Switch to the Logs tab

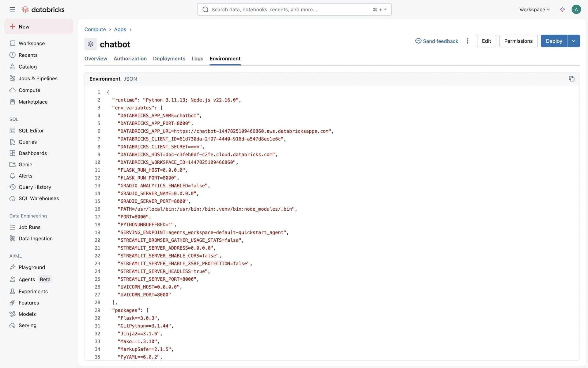[197, 59]
